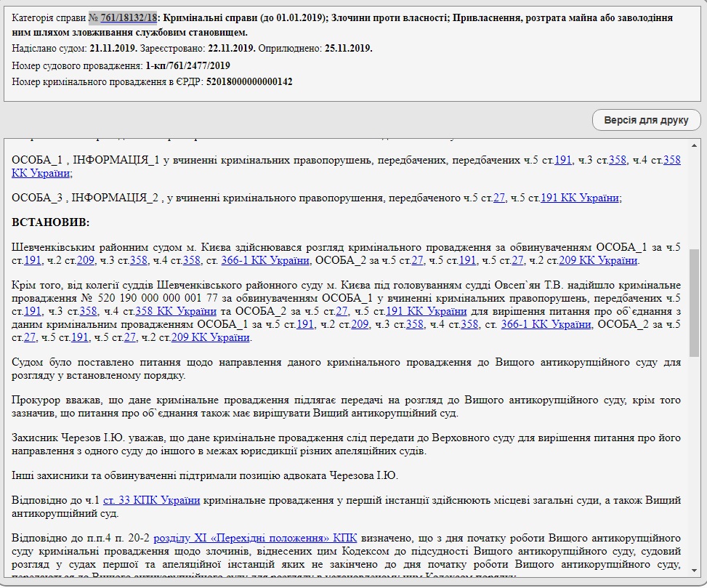Click first "358" link in Шевченківським paragraph
The height and width of the screenshot is (588, 707).
[x=139, y=260]
